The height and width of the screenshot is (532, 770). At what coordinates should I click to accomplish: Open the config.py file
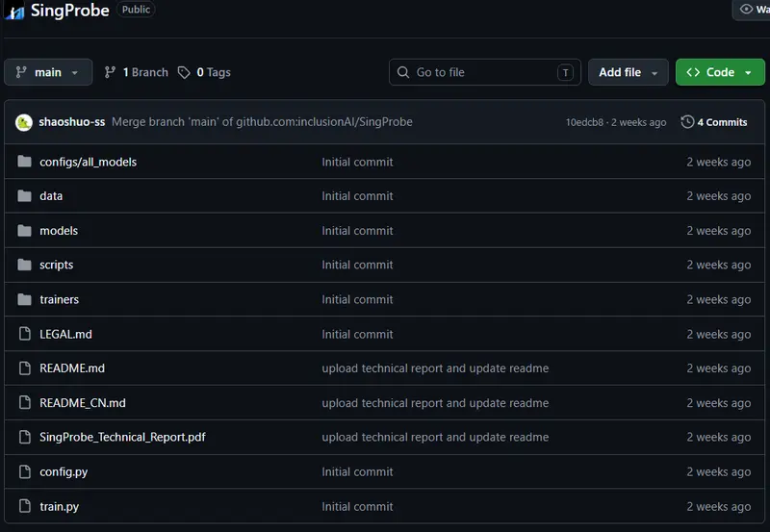tap(64, 471)
